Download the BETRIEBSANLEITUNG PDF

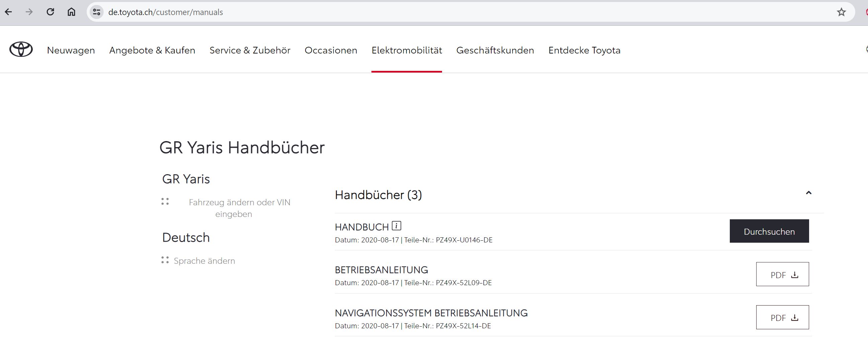782,274
